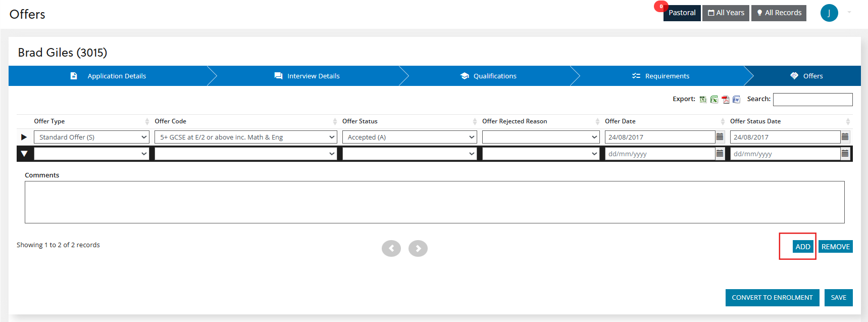Open calendar for first row Offer Date
This screenshot has width=868, height=322.
click(x=720, y=137)
